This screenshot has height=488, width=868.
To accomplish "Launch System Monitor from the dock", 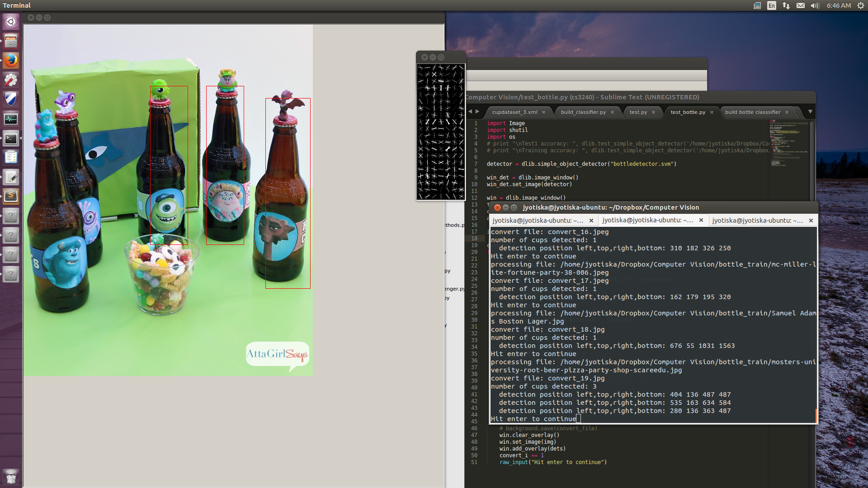I will (x=11, y=119).
